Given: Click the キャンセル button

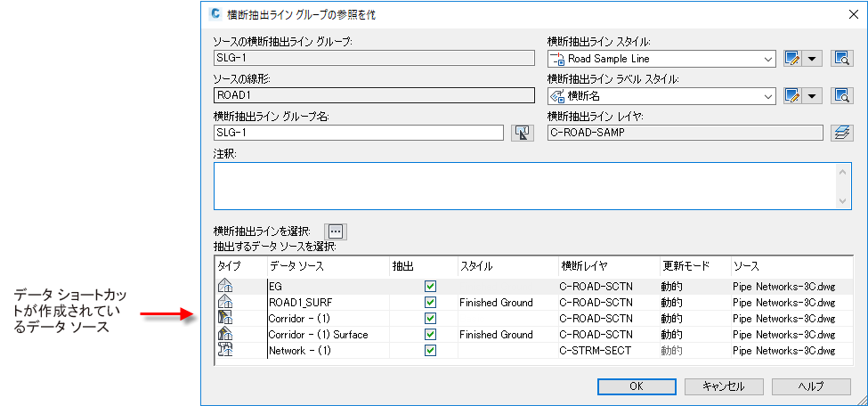Looking at the screenshot, I should pos(723,386).
